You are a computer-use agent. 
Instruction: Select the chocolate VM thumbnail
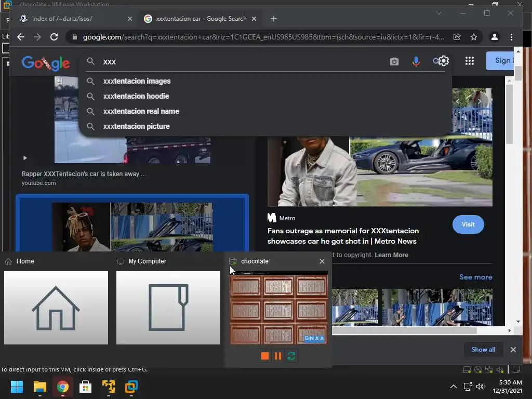coord(278,308)
